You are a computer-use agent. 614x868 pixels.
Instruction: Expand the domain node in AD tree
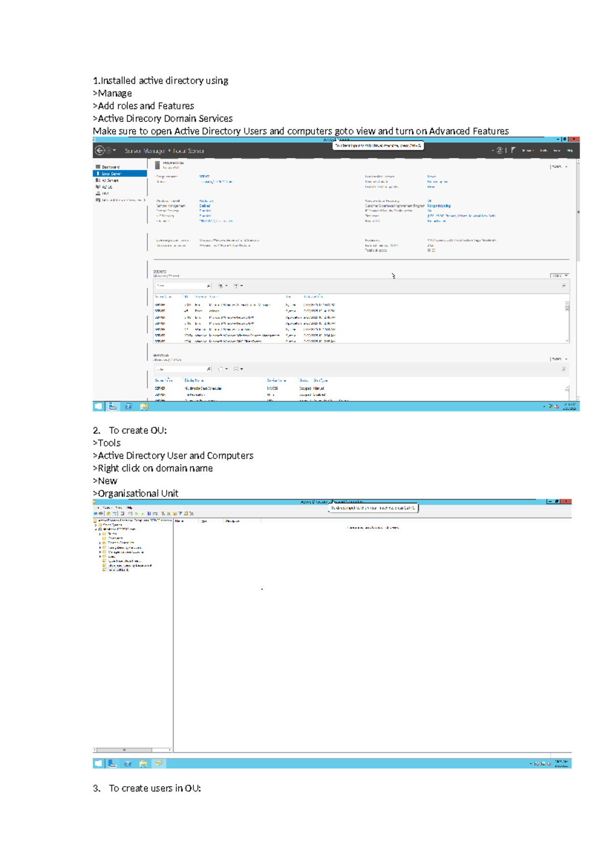coord(96,529)
